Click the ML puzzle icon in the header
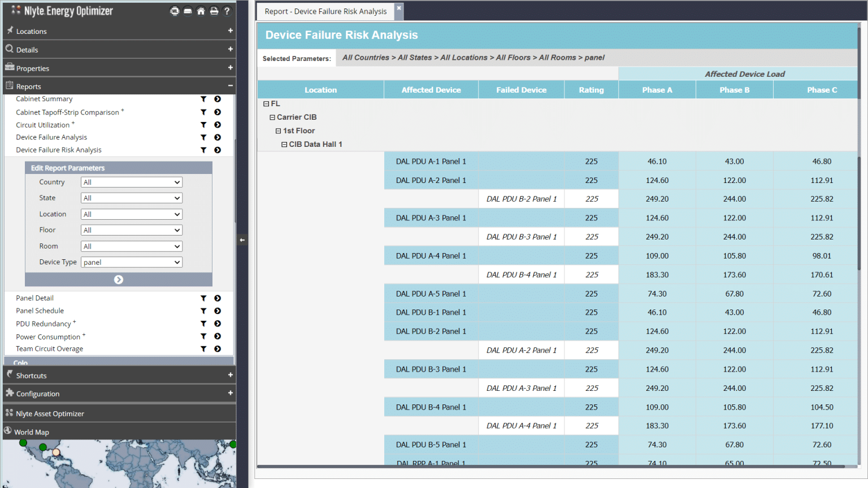868x488 pixels. coord(175,11)
